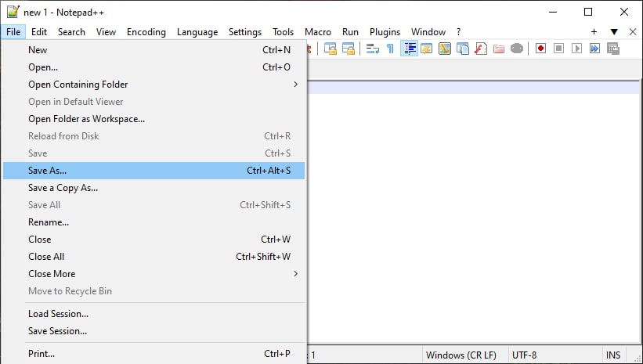
Task: Toggle the indent guide icon
Action: click(409, 49)
